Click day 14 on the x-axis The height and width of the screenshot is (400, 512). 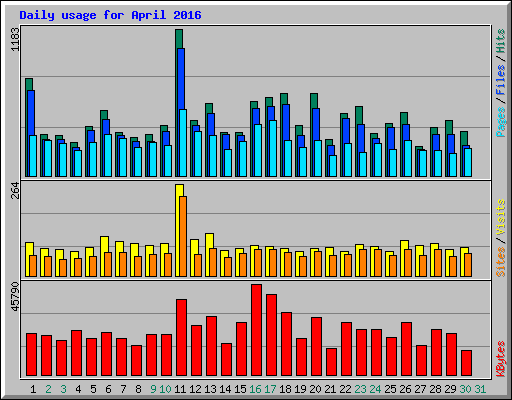point(225,389)
